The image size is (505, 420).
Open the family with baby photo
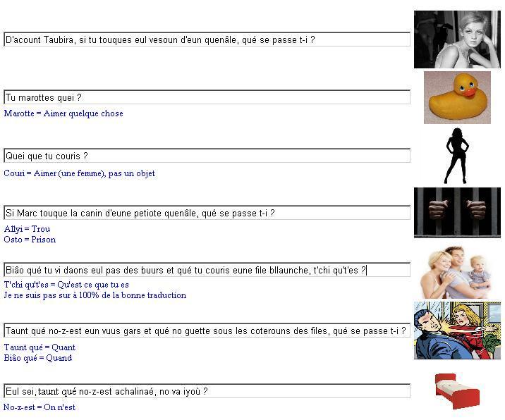click(x=456, y=272)
